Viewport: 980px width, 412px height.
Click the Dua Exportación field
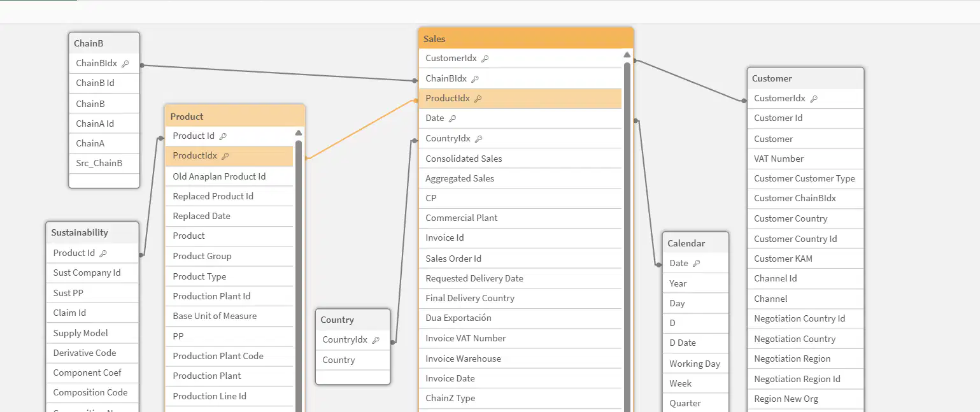point(520,318)
